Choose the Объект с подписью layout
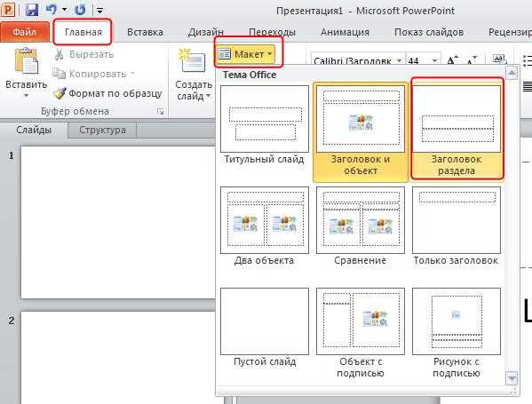 pyautogui.click(x=361, y=333)
